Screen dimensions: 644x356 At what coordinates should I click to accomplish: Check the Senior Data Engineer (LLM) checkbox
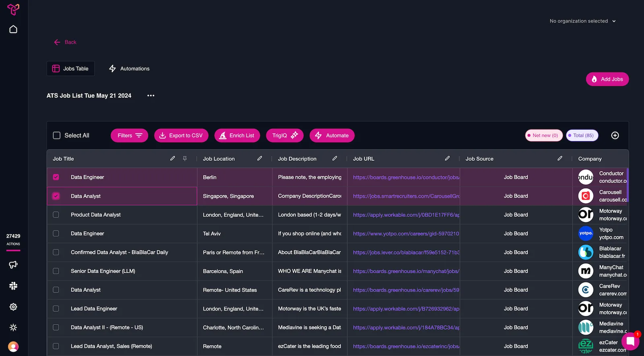(x=56, y=271)
